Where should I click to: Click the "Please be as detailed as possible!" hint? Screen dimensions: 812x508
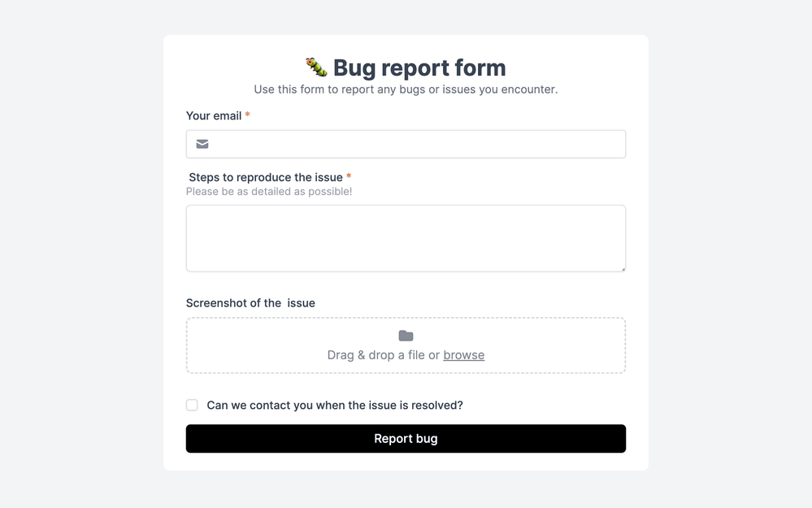[269, 192]
